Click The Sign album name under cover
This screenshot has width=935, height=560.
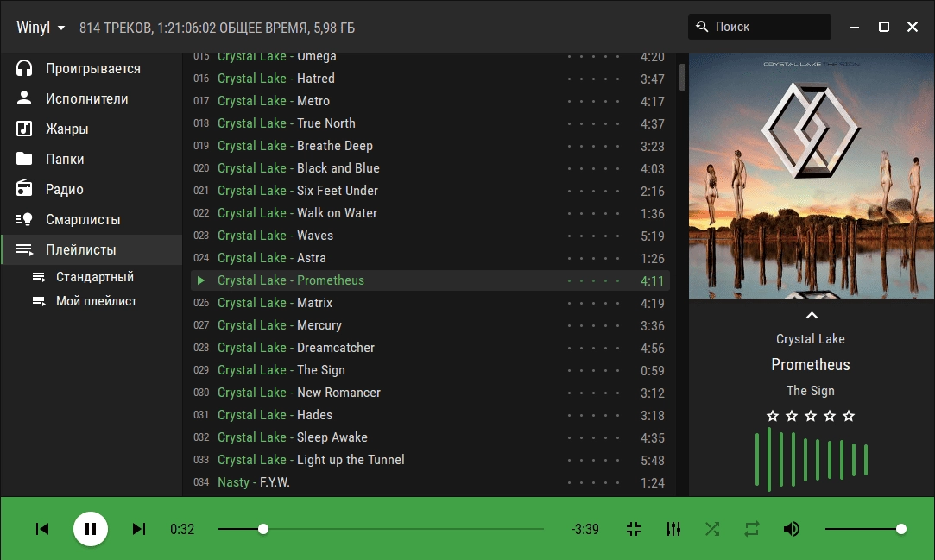point(811,391)
